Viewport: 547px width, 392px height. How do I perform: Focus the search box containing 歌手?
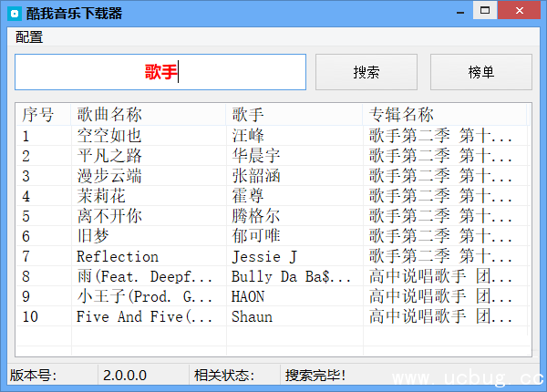160,72
